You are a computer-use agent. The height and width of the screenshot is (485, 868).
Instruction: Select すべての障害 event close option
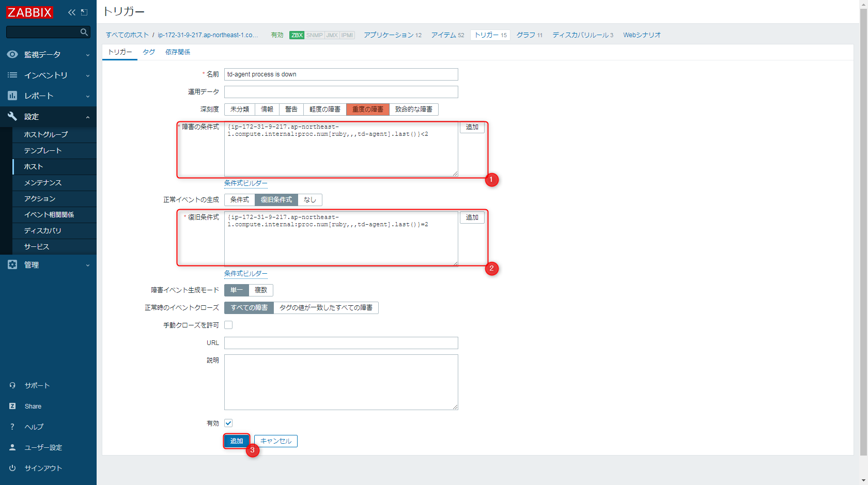(x=249, y=308)
